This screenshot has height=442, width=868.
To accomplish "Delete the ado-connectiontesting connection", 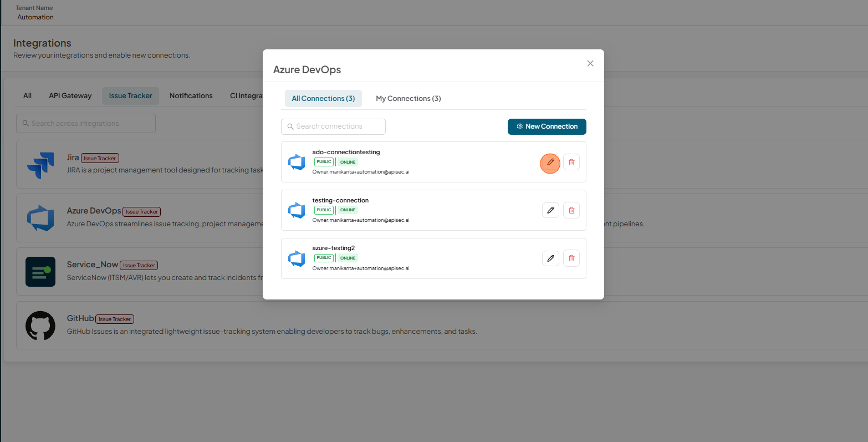I will pyautogui.click(x=571, y=162).
